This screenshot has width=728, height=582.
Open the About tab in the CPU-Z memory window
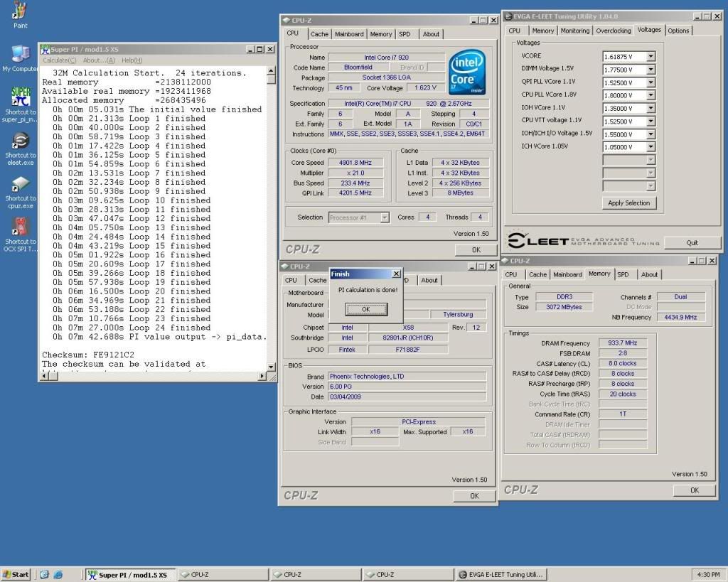pyautogui.click(x=649, y=274)
